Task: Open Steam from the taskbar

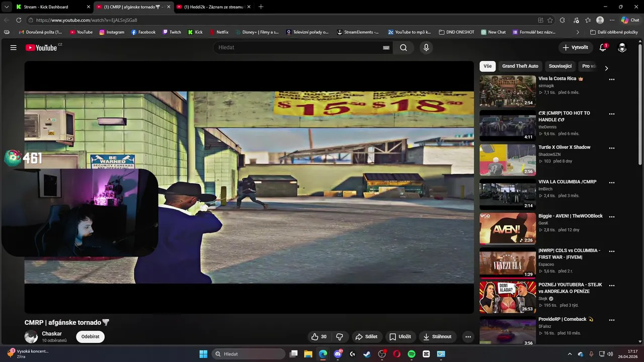Action: click(x=367, y=354)
